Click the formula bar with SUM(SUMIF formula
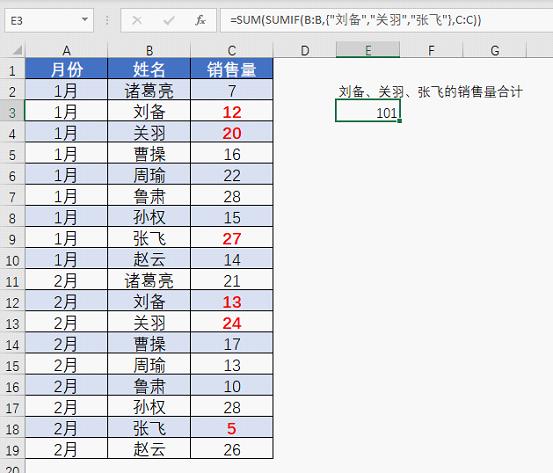 (x=387, y=20)
